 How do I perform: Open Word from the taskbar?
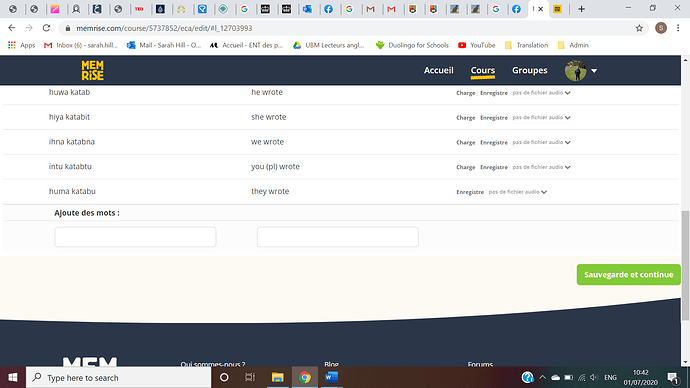click(x=331, y=377)
